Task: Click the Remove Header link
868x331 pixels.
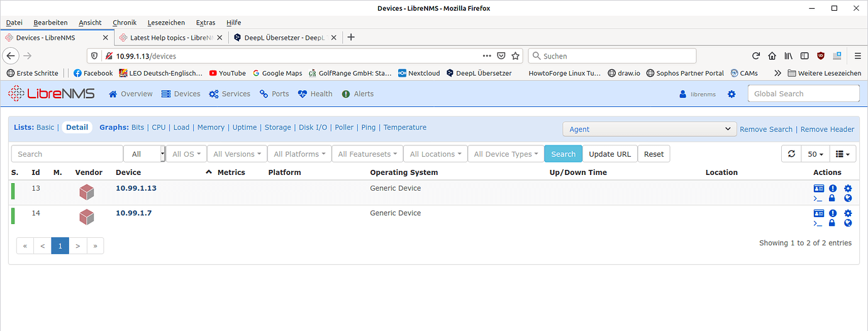Action: (827, 129)
